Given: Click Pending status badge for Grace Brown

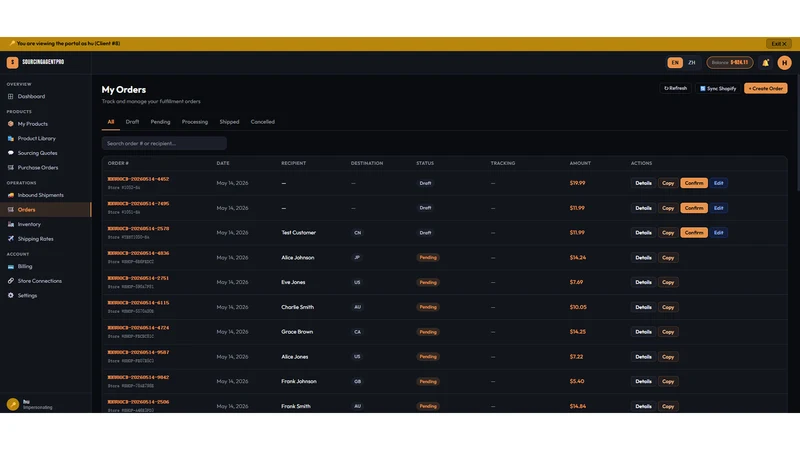Looking at the screenshot, I should point(428,332).
